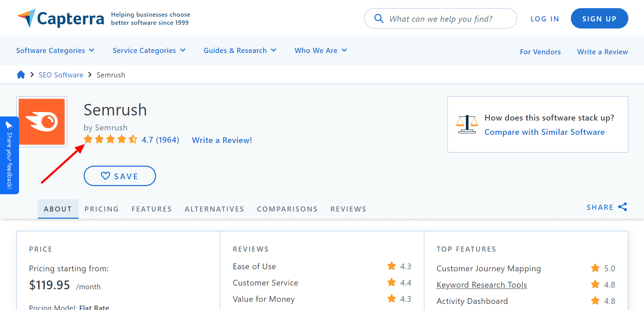Click the Ease of Use star icon
Viewport: 644px width, 310px height.
392,266
